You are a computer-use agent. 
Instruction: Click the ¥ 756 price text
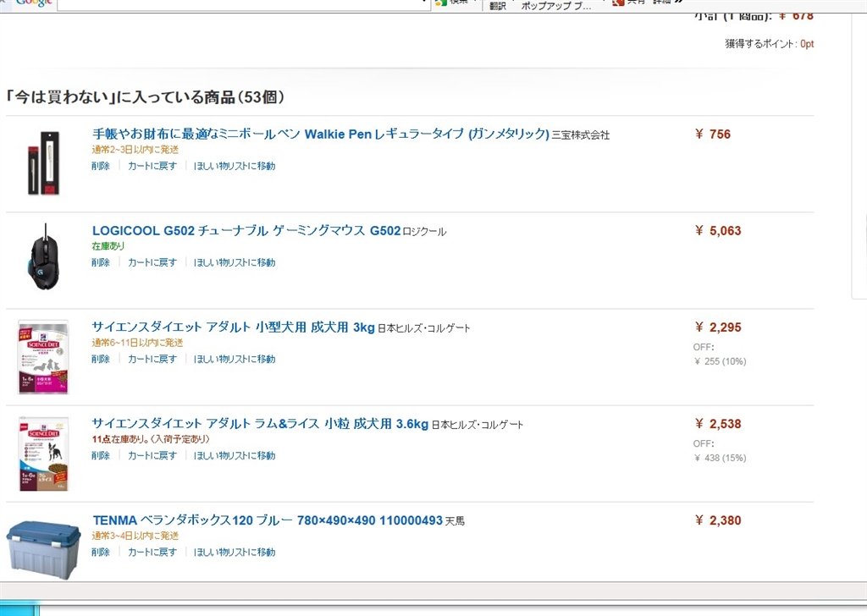pyautogui.click(x=712, y=135)
